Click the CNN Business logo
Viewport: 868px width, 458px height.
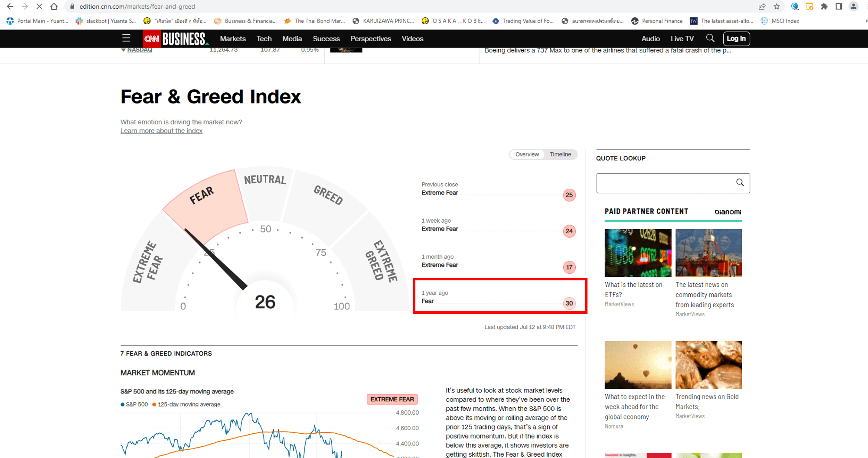coord(176,39)
